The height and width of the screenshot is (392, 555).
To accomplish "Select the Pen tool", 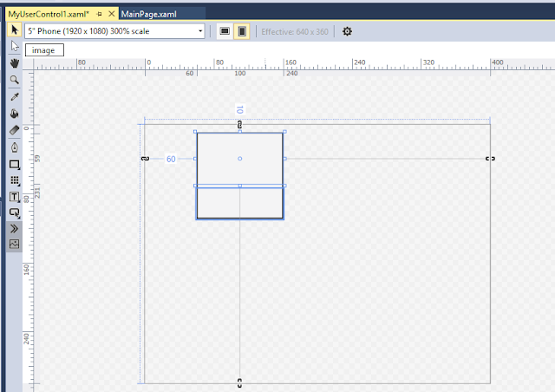I will [15, 147].
